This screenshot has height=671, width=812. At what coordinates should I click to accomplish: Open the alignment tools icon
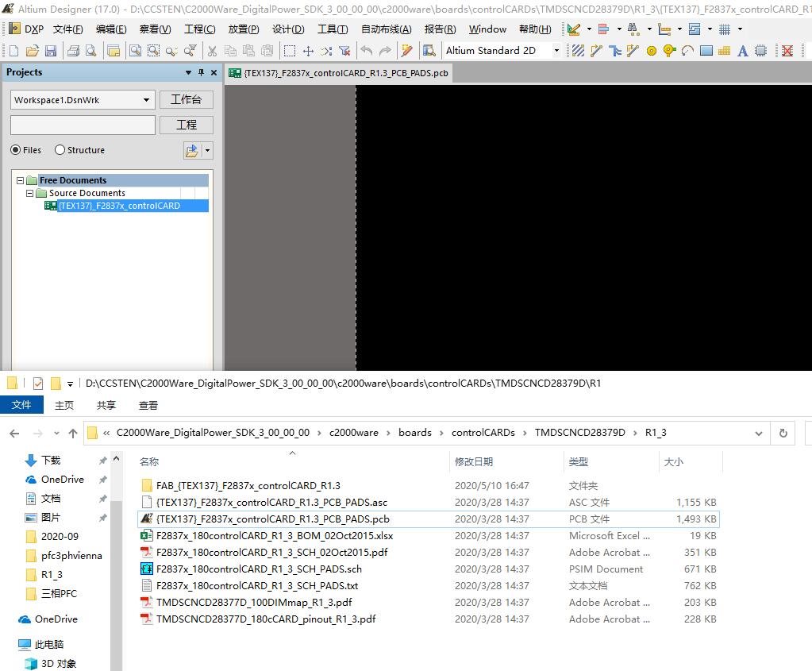tap(603, 29)
